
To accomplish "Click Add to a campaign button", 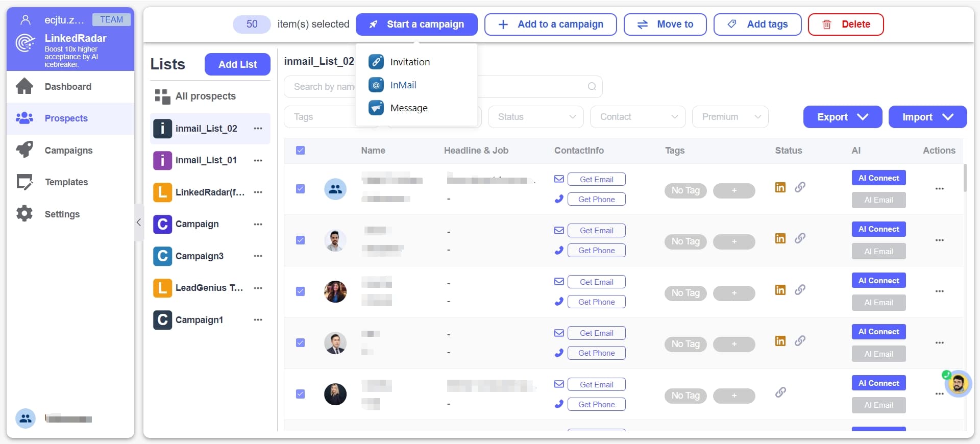I will click(550, 24).
